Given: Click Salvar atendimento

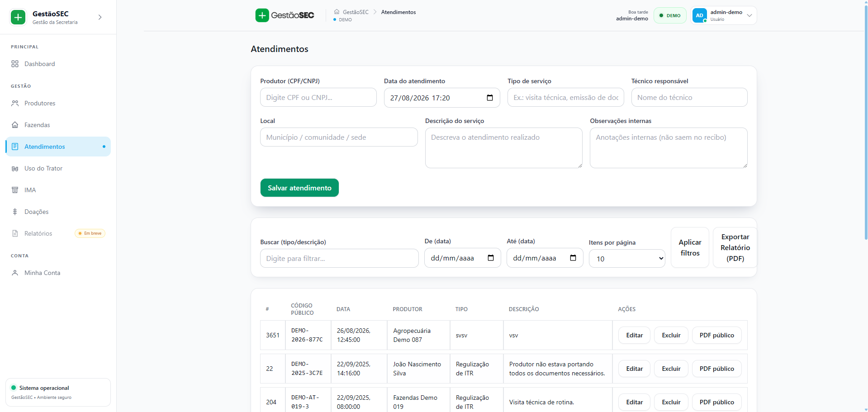Looking at the screenshot, I should (x=299, y=188).
